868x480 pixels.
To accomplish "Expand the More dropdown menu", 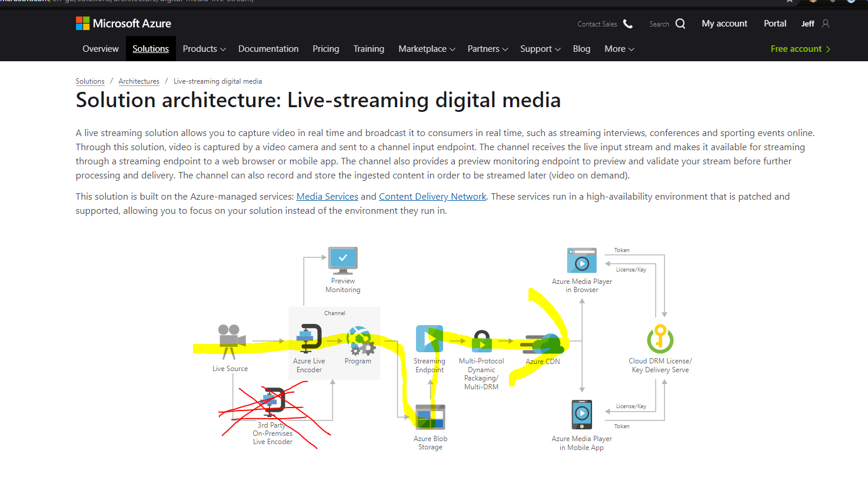I will click(619, 49).
